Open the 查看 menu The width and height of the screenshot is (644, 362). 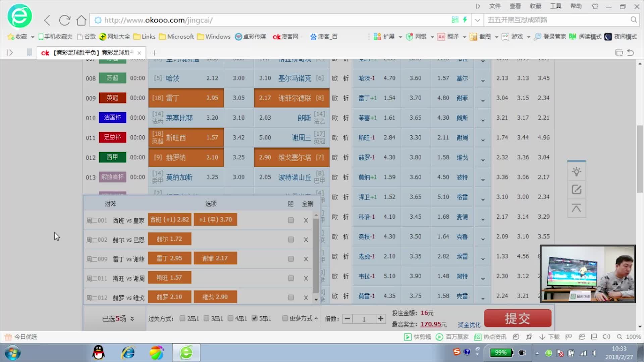515,6
